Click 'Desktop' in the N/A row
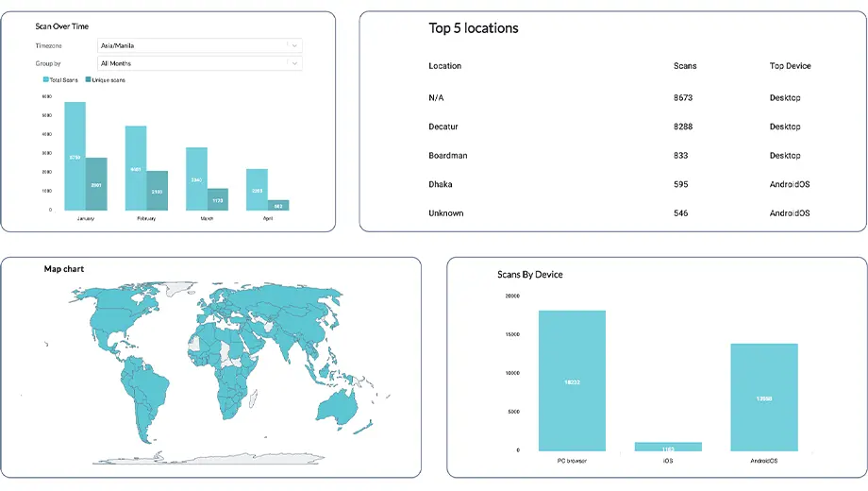 coord(785,97)
